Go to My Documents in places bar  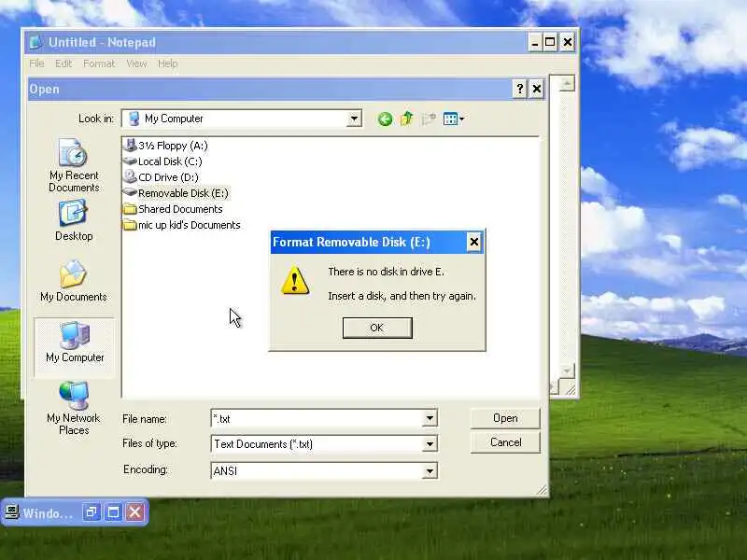74,281
